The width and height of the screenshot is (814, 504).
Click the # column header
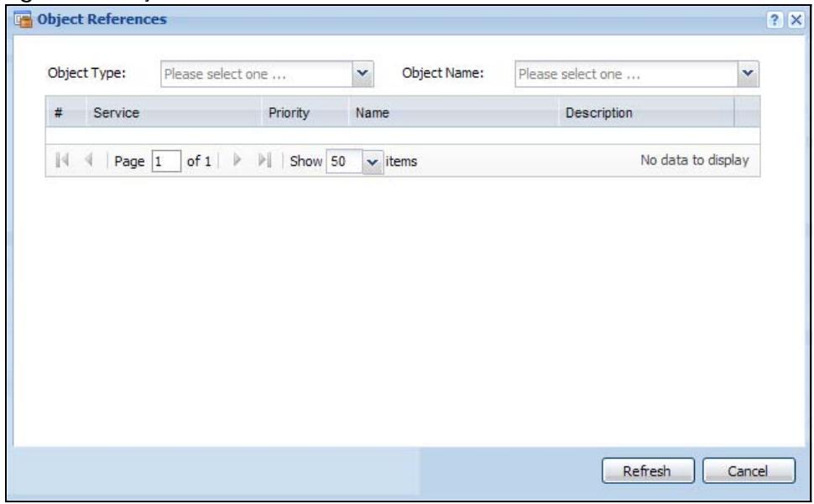[x=66, y=112]
